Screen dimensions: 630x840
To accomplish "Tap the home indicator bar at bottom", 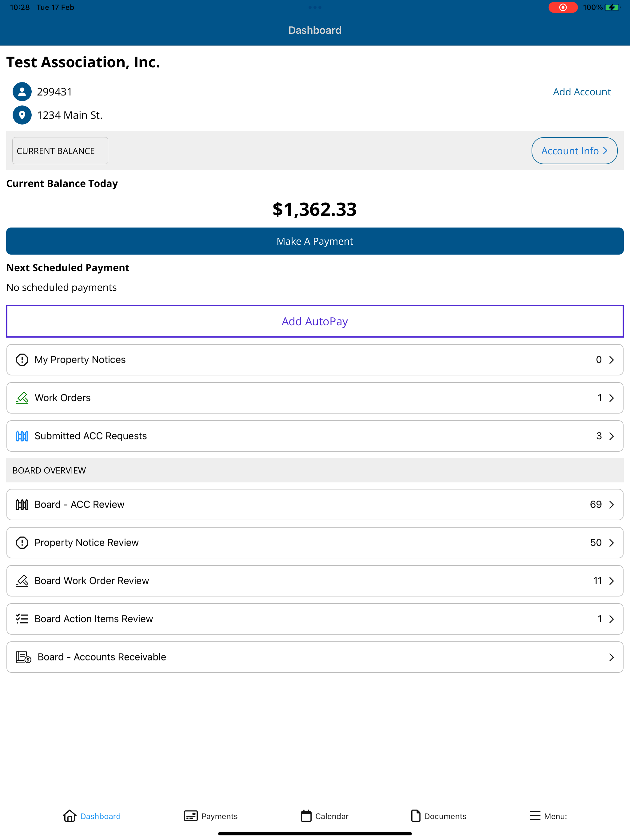I will click(x=315, y=834).
